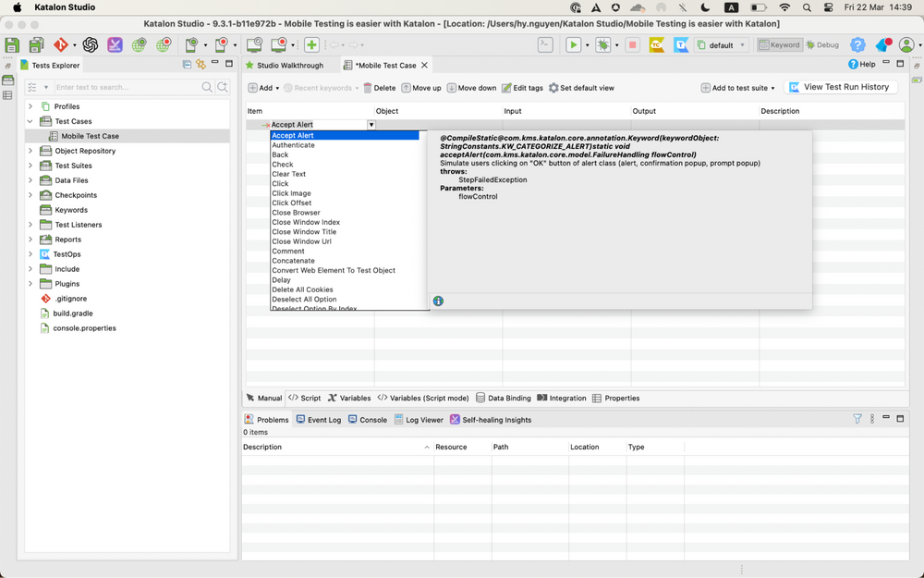Click the green Run test play icon

tap(574, 44)
